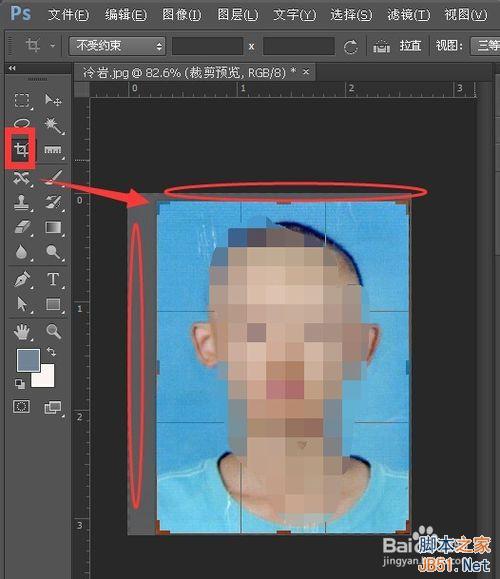This screenshot has height=579, width=500.
Task: Reset default foreground and background colors
Action: 20,384
